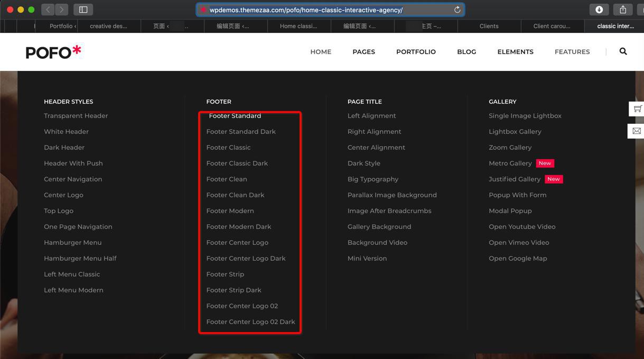This screenshot has height=359, width=644.
Task: Select Hamburger Menu Half link
Action: coord(80,259)
